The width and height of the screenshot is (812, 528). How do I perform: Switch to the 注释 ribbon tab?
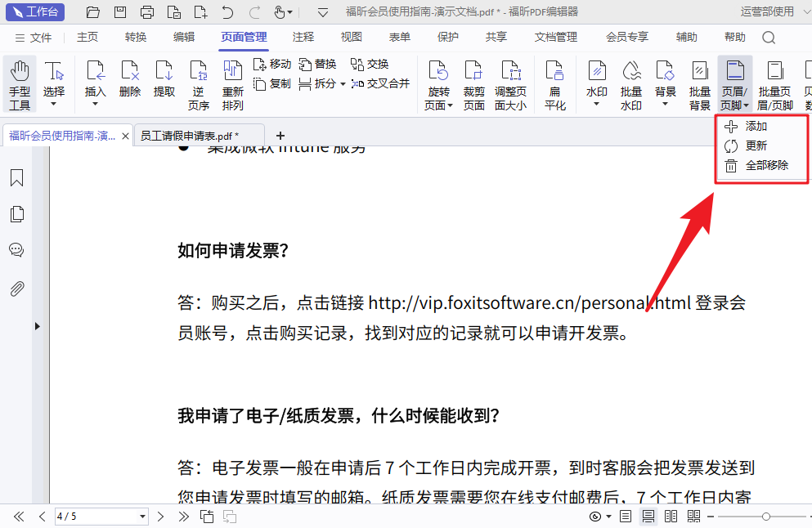click(x=303, y=37)
